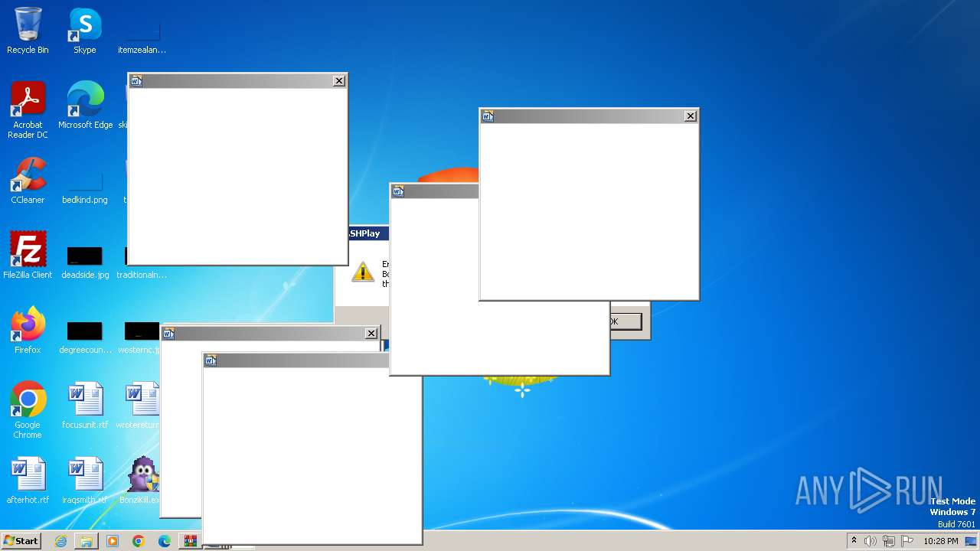The width and height of the screenshot is (980, 551).
Task: Select the Firefox desktop shortcut
Action: coord(28,331)
